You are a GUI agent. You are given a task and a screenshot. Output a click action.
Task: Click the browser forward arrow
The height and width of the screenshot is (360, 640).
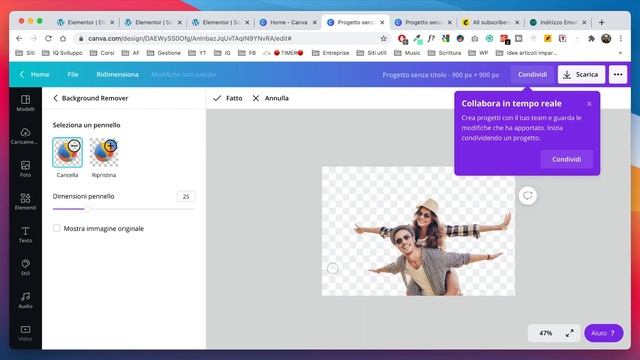coord(33,38)
